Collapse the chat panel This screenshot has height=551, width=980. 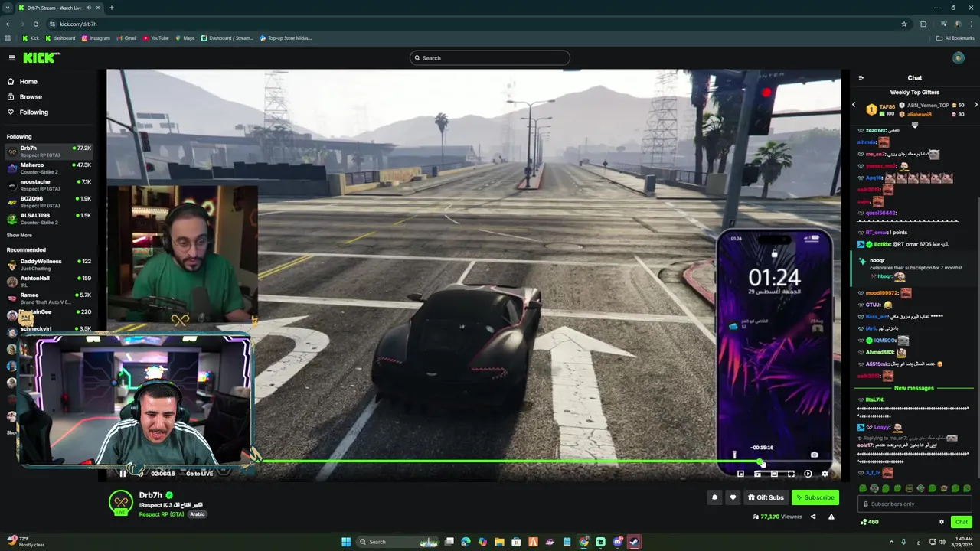point(861,77)
